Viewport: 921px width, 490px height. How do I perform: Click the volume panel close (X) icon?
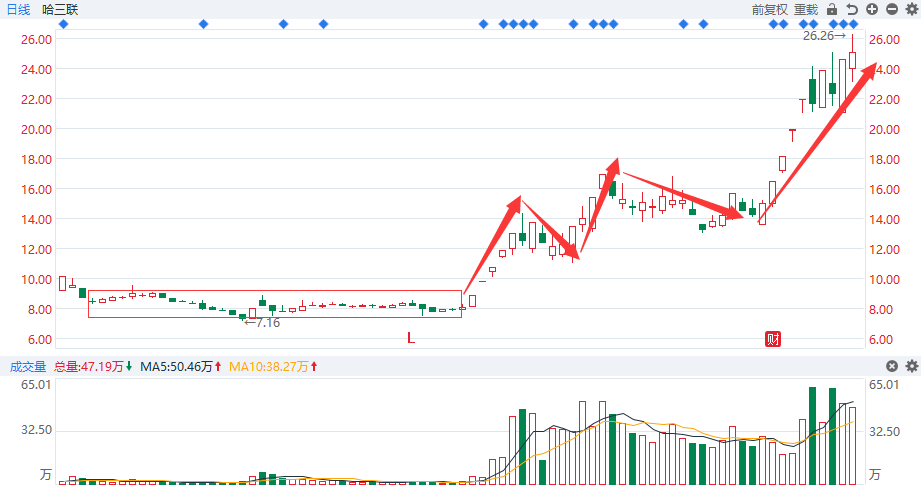(x=891, y=367)
